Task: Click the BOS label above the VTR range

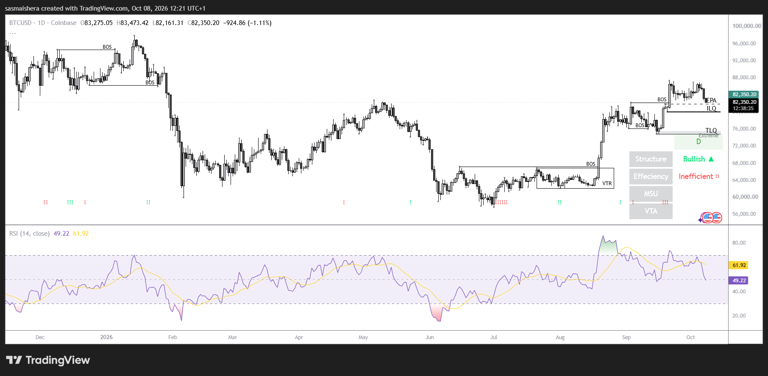Action: tap(590, 164)
